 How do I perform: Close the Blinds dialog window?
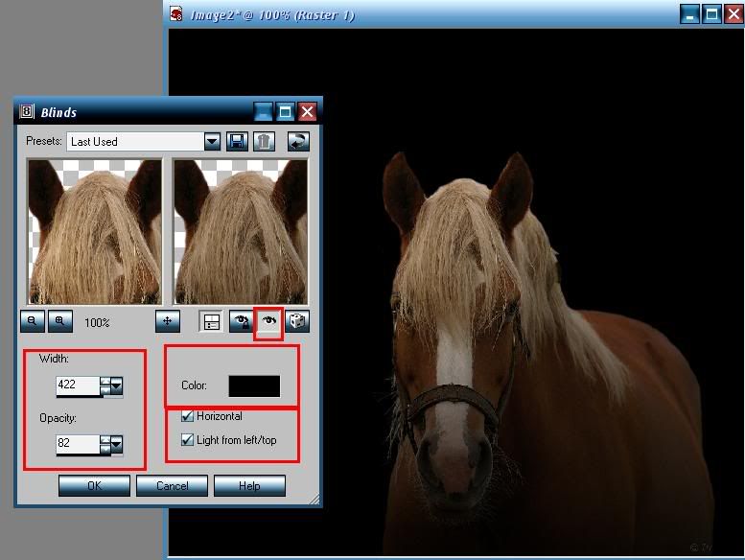point(308,112)
